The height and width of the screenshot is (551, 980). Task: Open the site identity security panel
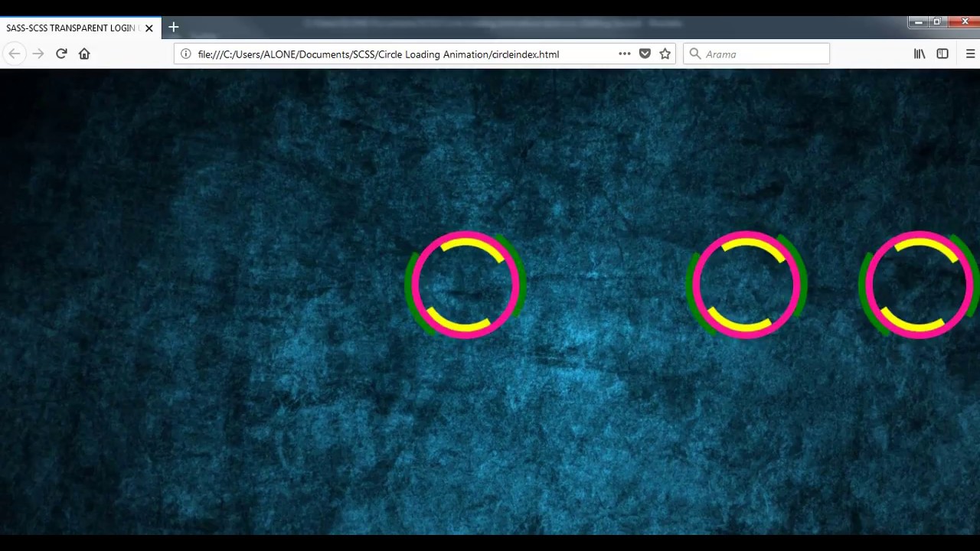point(185,54)
